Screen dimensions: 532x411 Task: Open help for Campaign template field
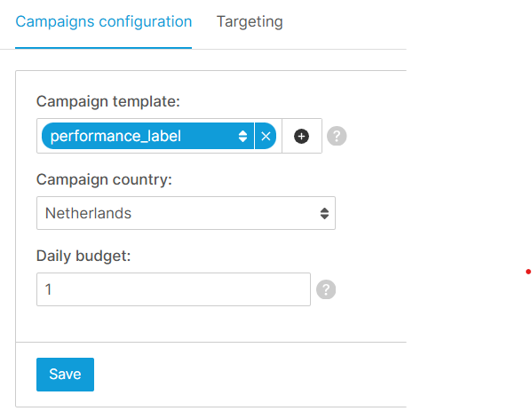point(337,136)
